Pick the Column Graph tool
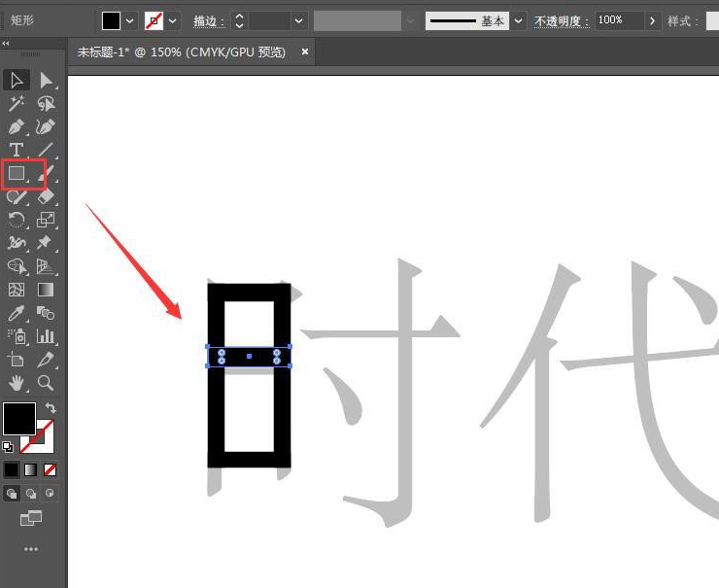Screen dimensions: 719x588 (46, 336)
